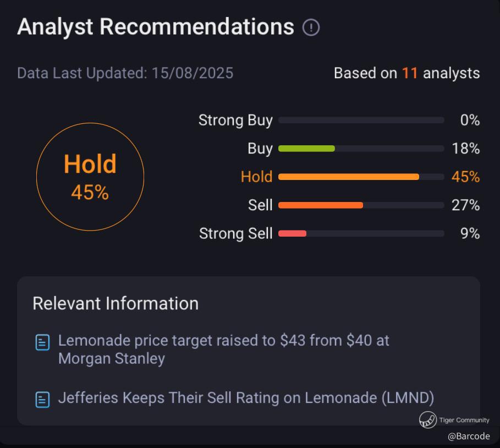500x448 pixels.
Task: Click the highlighted Hold label in the ratings list
Action: pos(256,177)
